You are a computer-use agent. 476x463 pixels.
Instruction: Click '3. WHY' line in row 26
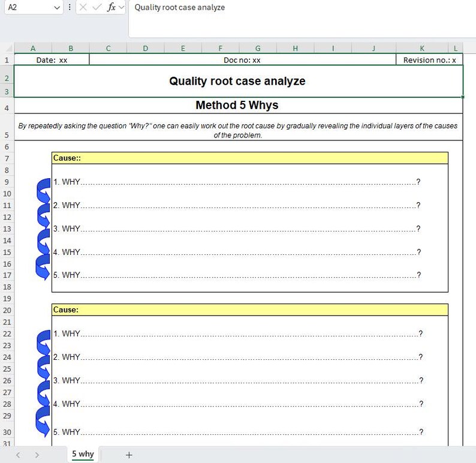click(238, 380)
